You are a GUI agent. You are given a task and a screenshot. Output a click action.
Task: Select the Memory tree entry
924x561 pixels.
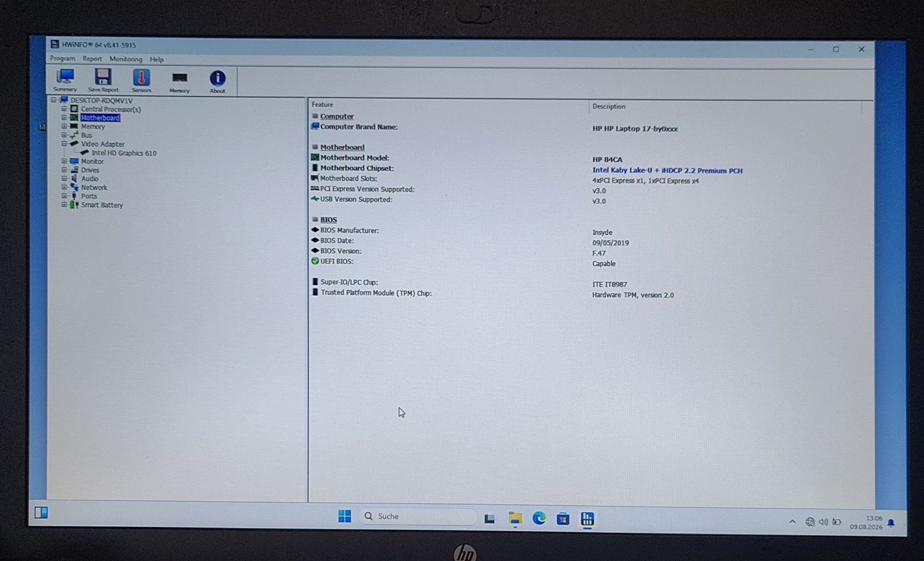[93, 126]
